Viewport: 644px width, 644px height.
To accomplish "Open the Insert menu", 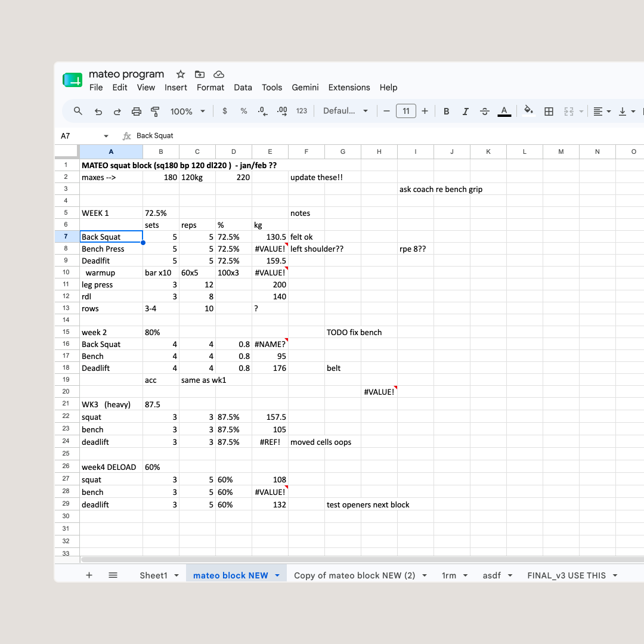I will click(176, 88).
